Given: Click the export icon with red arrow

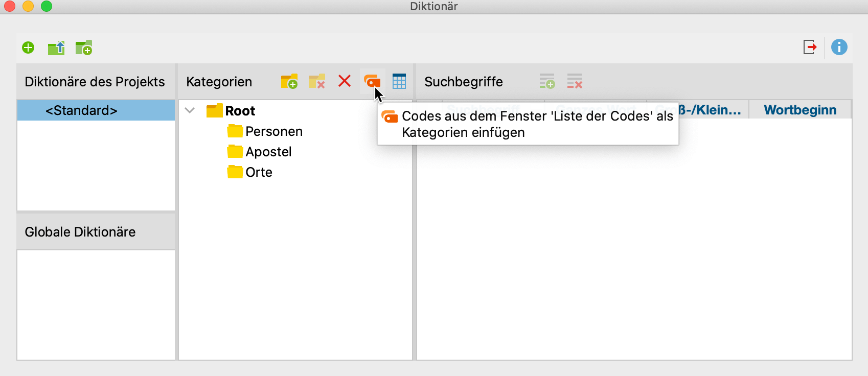Looking at the screenshot, I should 810,48.
